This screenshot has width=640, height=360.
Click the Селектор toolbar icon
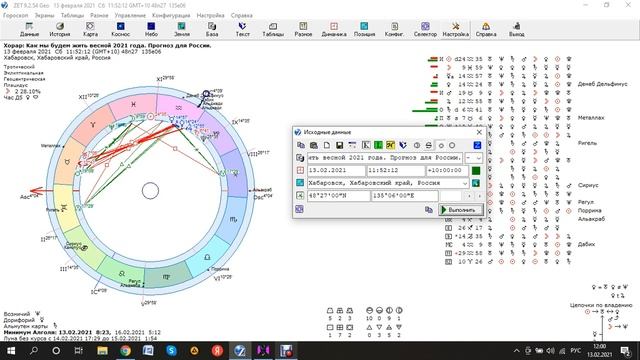click(x=425, y=29)
